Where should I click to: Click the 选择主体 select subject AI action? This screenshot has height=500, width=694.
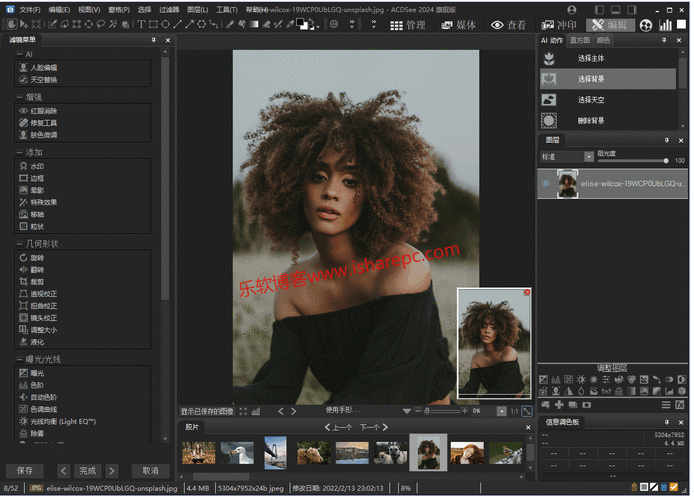590,57
